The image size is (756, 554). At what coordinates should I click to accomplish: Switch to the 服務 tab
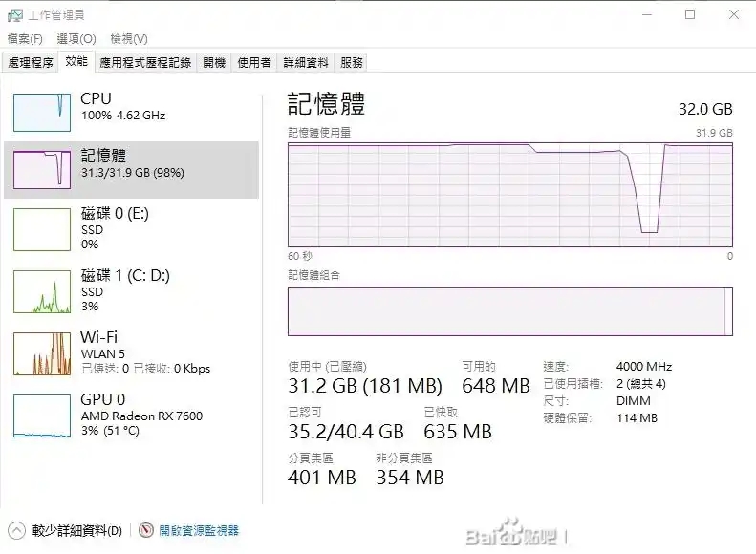point(352,63)
